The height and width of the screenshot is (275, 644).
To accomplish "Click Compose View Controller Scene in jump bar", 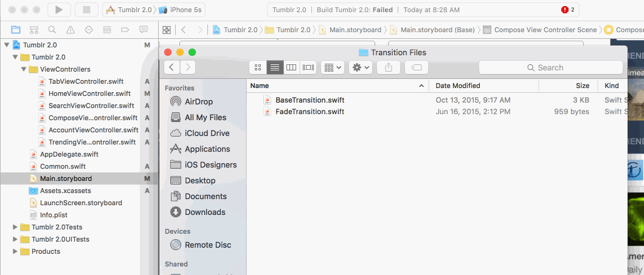I will (539, 30).
